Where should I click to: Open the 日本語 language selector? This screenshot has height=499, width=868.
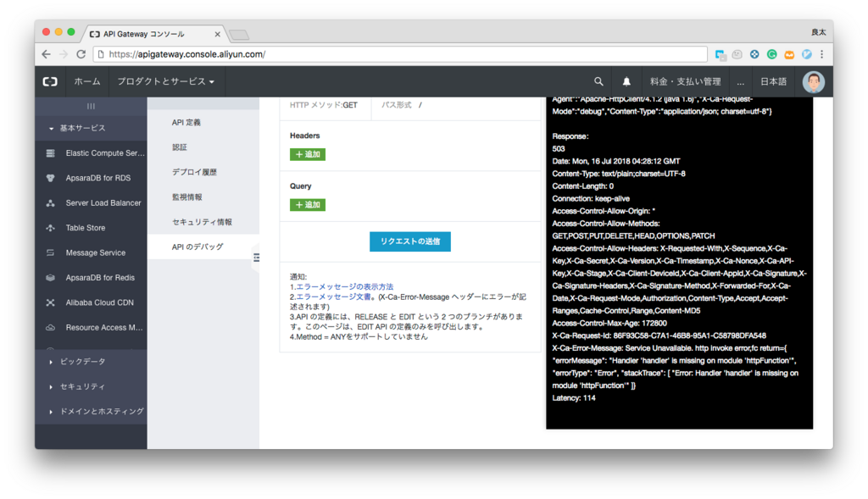(x=773, y=81)
